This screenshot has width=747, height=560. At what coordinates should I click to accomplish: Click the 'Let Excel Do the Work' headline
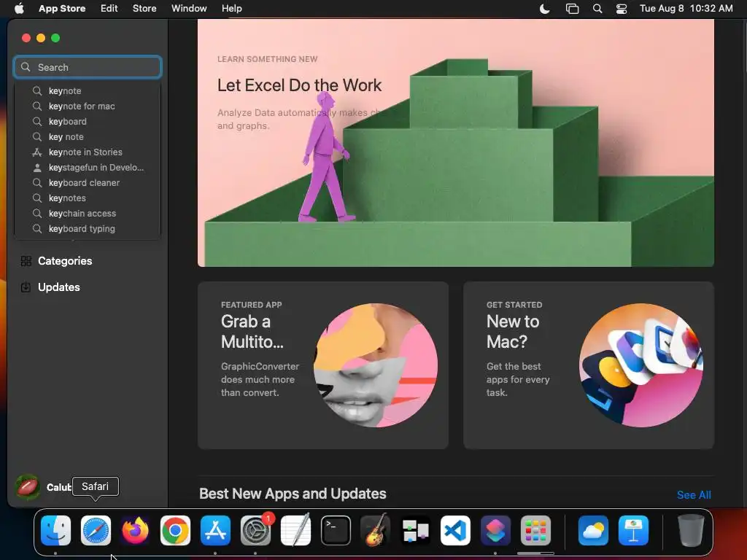click(x=299, y=85)
